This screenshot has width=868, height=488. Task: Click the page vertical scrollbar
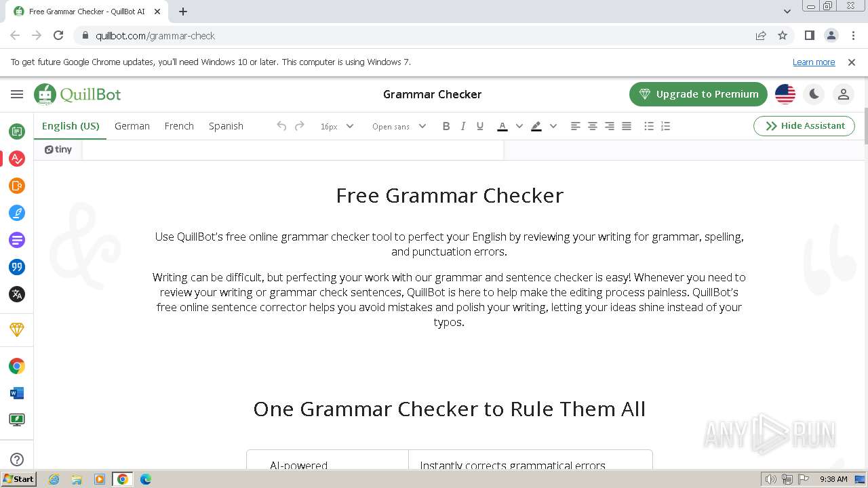click(865, 125)
